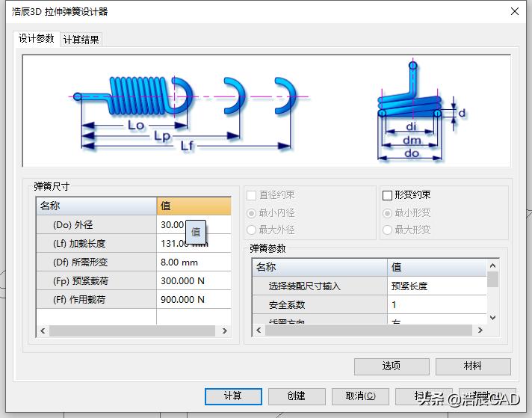Screen dimensions: 532x418
Task: Click the 计算 button
Action: coord(233,396)
